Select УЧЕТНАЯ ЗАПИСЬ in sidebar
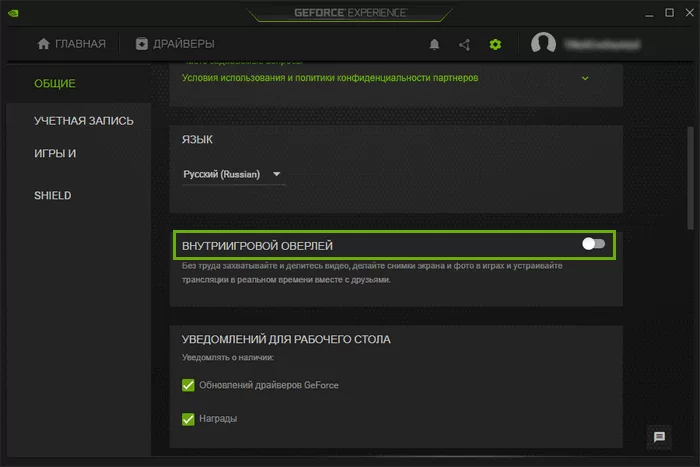This screenshot has height=467, width=700. [x=84, y=121]
